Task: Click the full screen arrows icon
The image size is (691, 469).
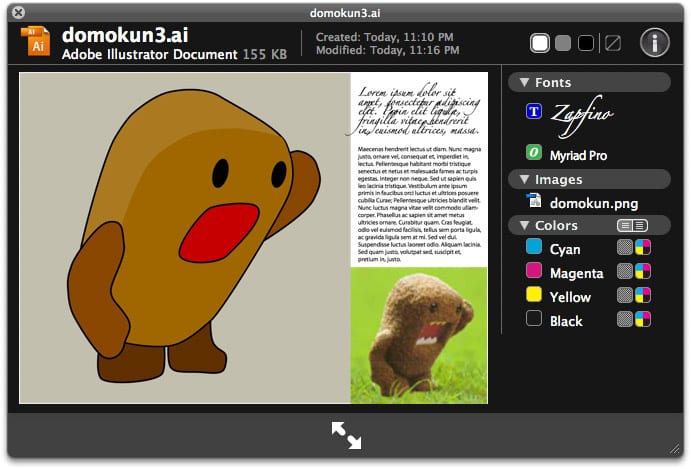Action: click(x=346, y=436)
